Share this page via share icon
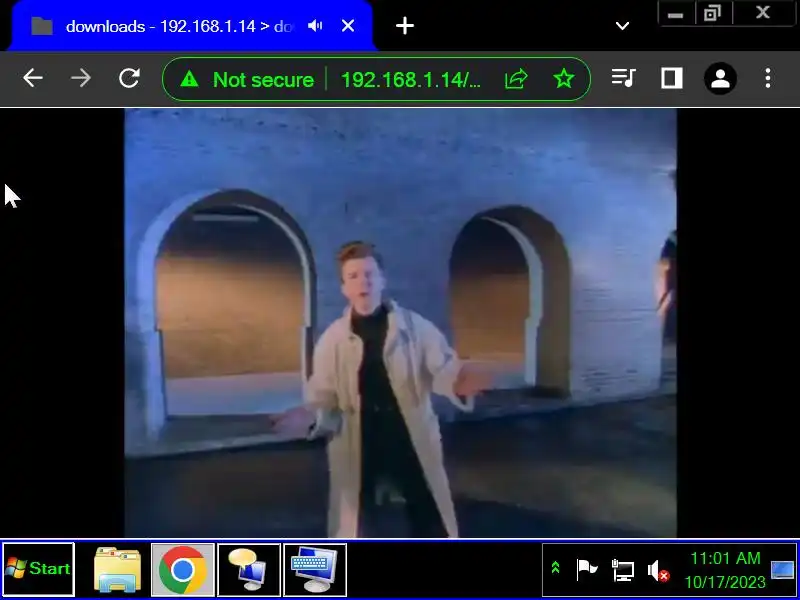 click(x=516, y=79)
